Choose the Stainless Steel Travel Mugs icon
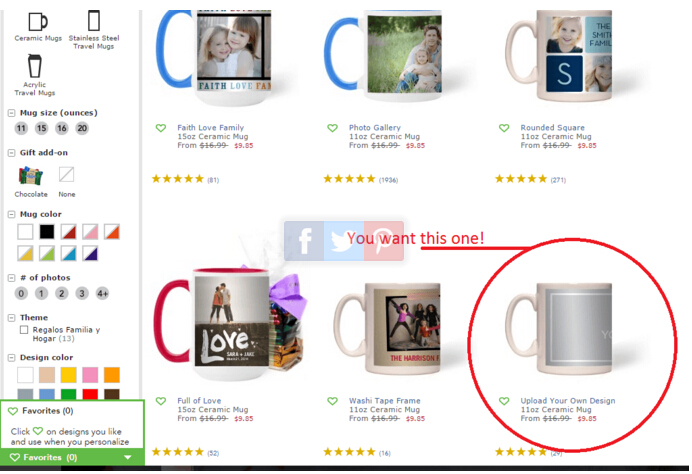The height and width of the screenshot is (474, 692). tap(94, 20)
